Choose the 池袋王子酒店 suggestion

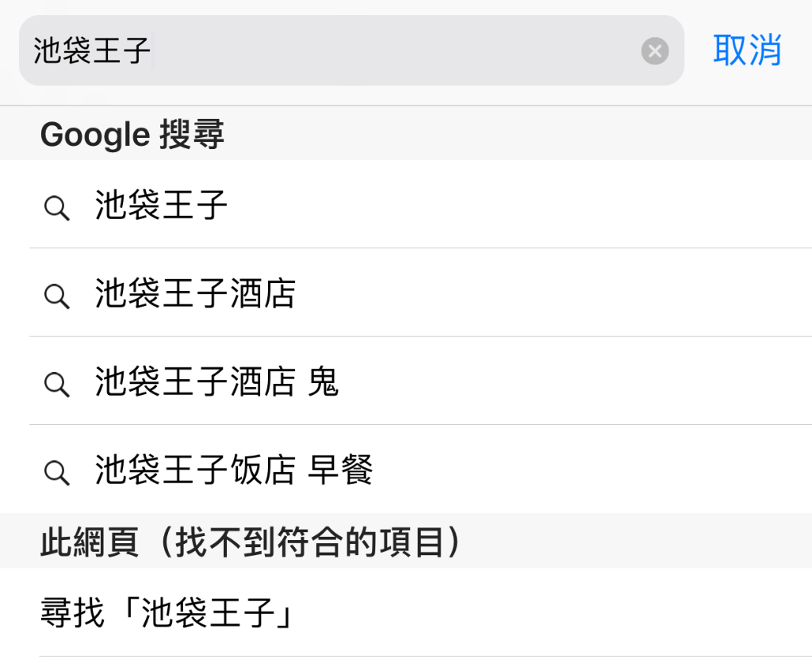pyautogui.click(x=195, y=293)
